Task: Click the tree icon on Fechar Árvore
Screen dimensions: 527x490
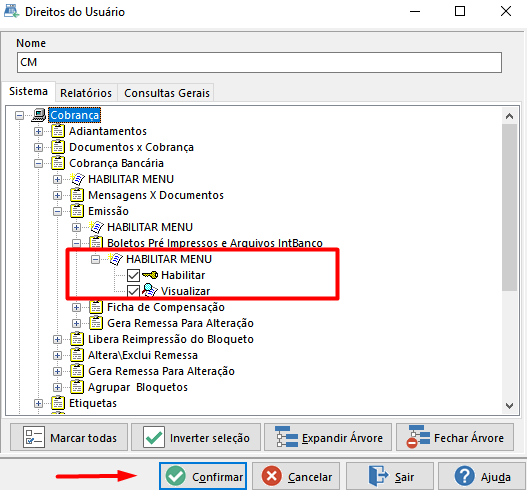Action: 418,437
